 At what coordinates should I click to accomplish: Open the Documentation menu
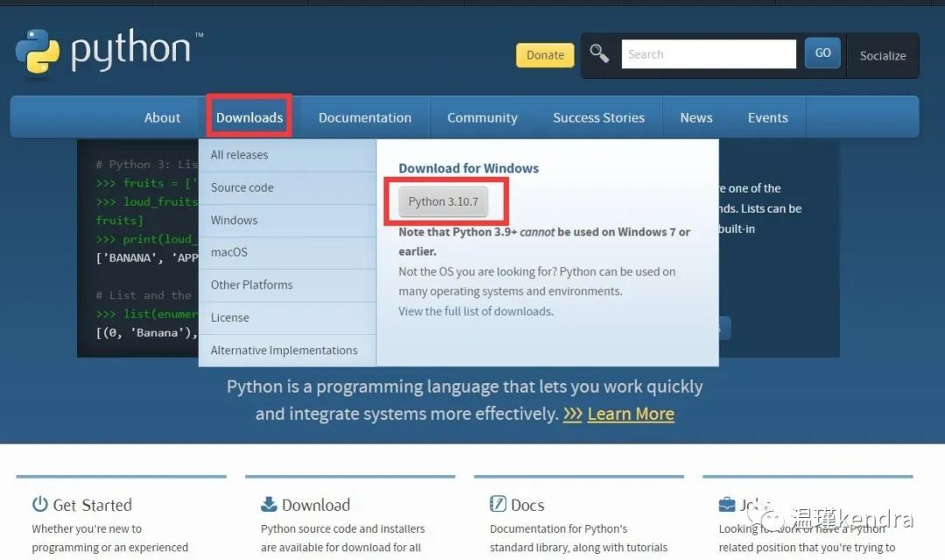[x=365, y=117]
